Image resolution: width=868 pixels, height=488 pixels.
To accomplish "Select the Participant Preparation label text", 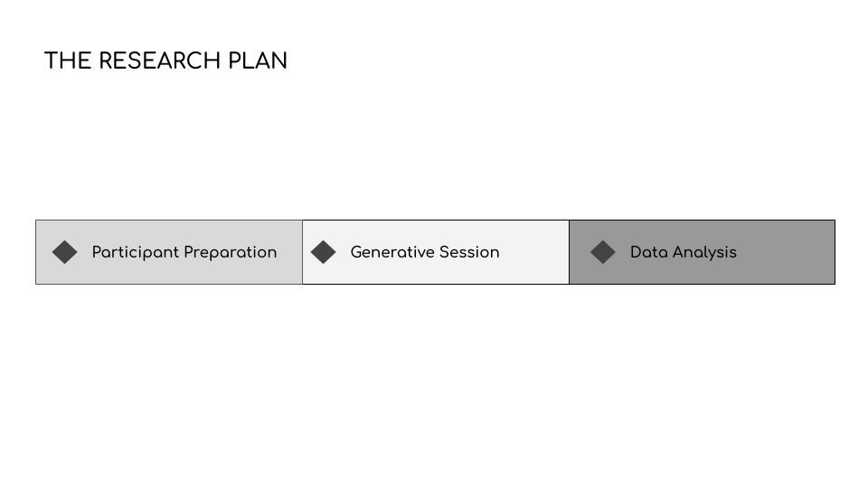I will [x=184, y=253].
